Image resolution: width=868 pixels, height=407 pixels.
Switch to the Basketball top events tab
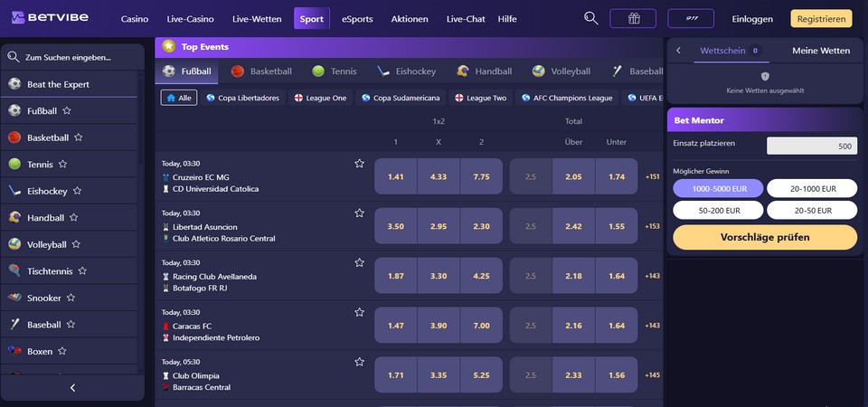pos(261,71)
